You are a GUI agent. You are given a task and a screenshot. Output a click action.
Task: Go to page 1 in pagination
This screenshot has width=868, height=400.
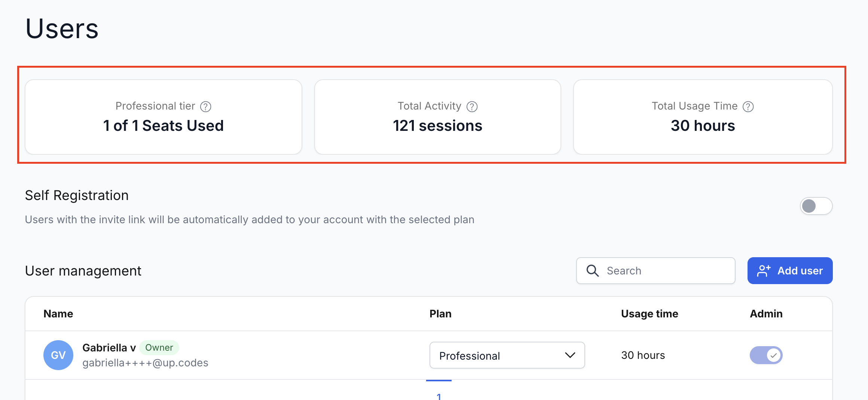point(439,396)
